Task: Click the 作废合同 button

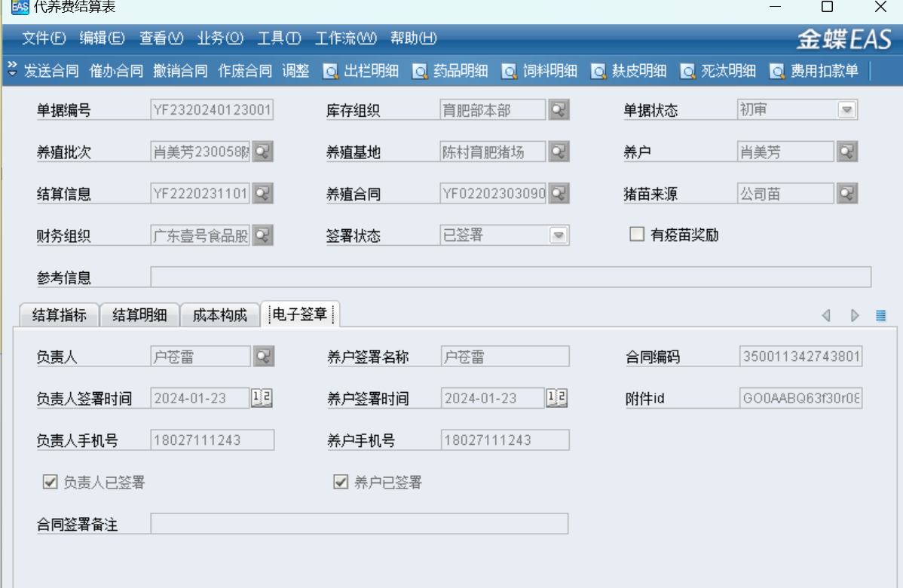Action: click(x=245, y=72)
